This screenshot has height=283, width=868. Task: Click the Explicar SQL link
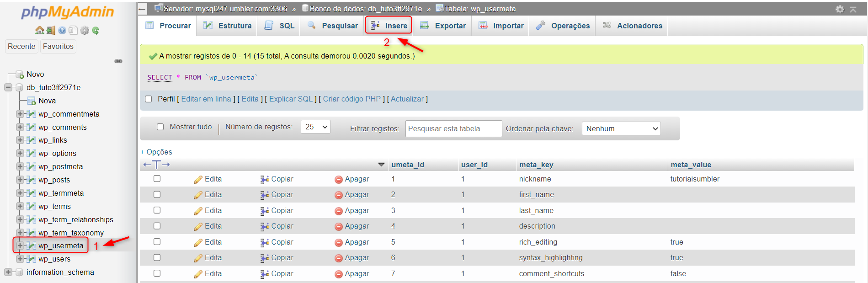291,99
